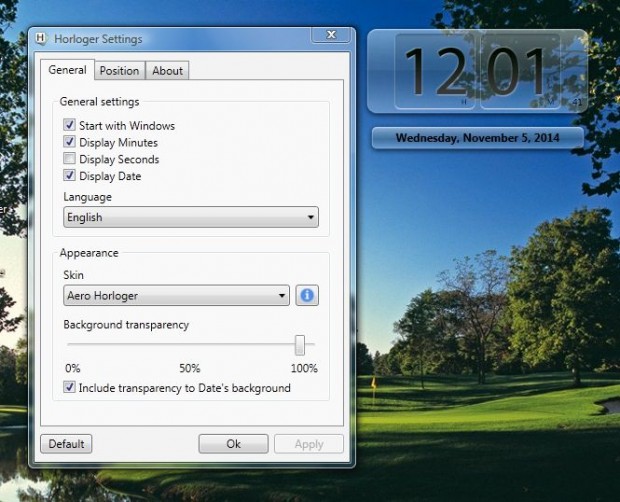Click the Background transparency slider thumb
This screenshot has height=502, width=620.
pos(300,345)
